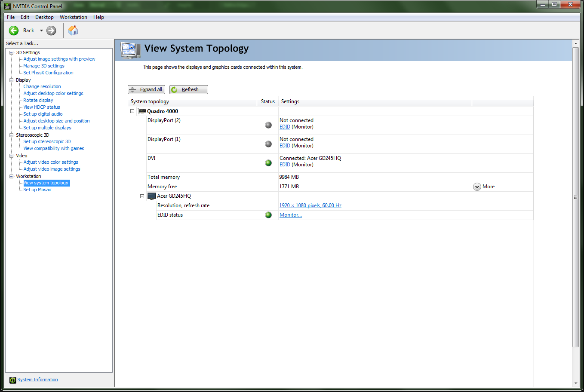The height and width of the screenshot is (392, 584).
Task: Click the green Back arrow icon
Action: coord(14,31)
